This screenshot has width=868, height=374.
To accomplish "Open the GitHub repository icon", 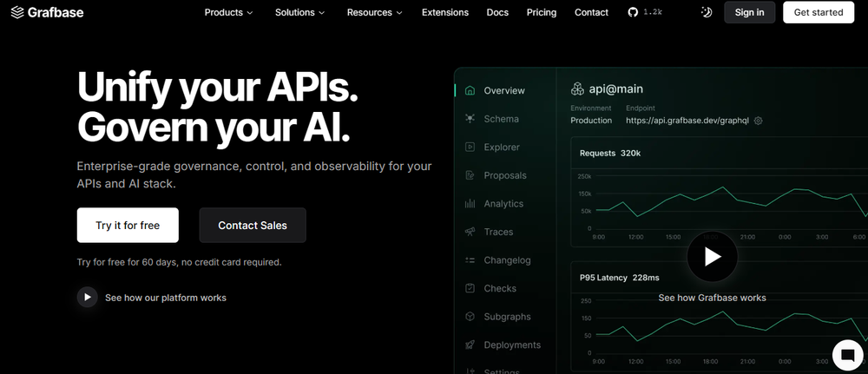I will [632, 12].
